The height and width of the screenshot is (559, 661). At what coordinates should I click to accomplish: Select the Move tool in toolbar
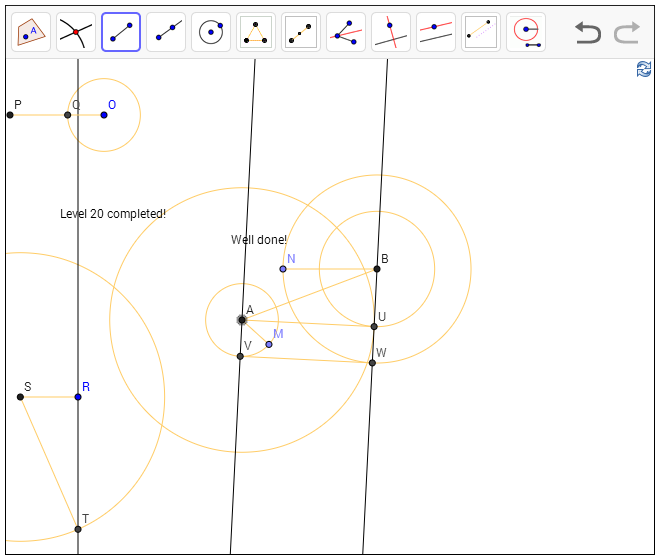(x=31, y=32)
